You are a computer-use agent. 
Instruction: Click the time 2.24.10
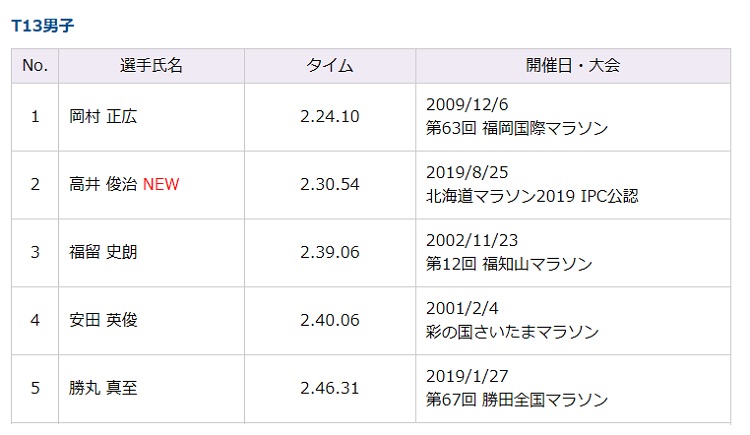click(x=329, y=116)
